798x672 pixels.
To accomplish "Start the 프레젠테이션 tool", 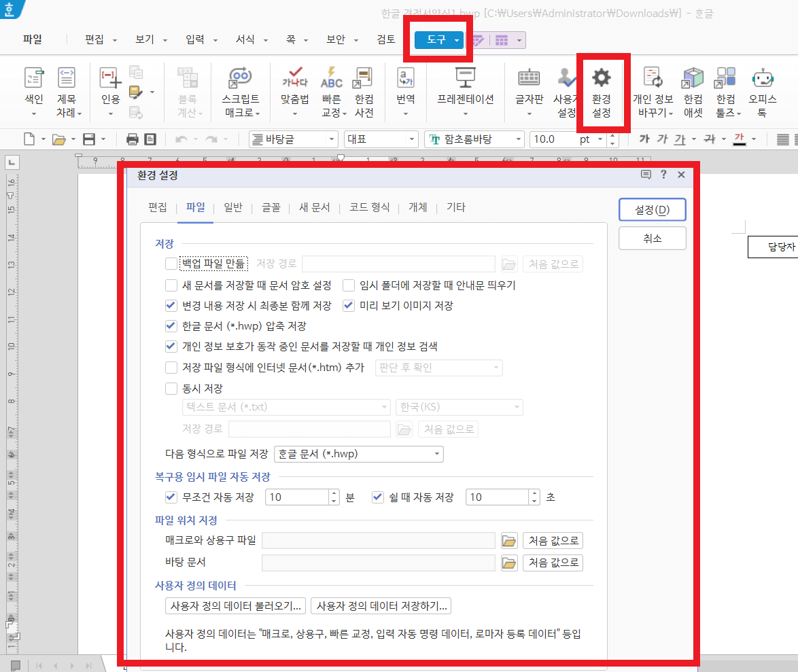I will (465, 92).
